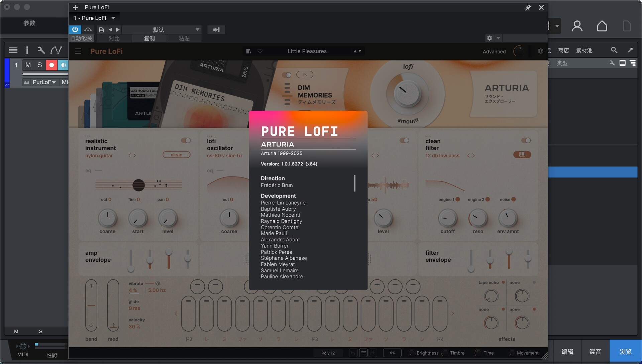The image size is (642, 364).
Task: Click the Advanced button
Action: point(494,51)
